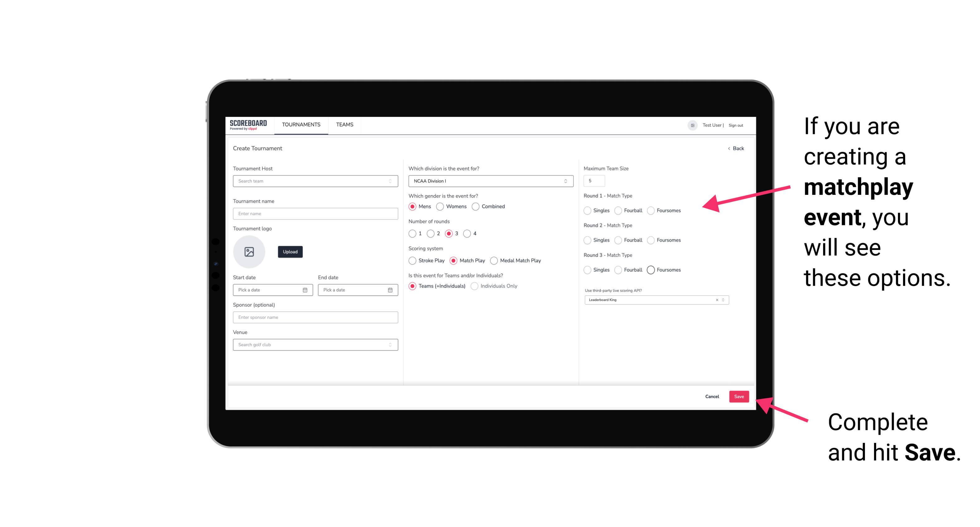Switch to the TOURNAMENTS tab

[301, 125]
